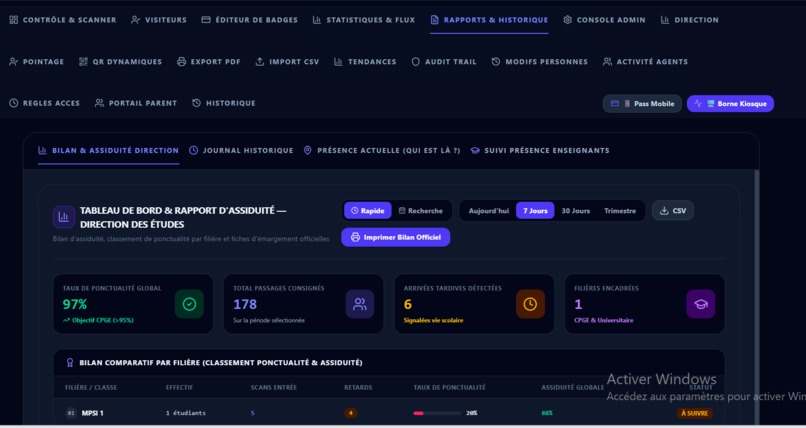Click the green checkmark punctuality icon

189,304
